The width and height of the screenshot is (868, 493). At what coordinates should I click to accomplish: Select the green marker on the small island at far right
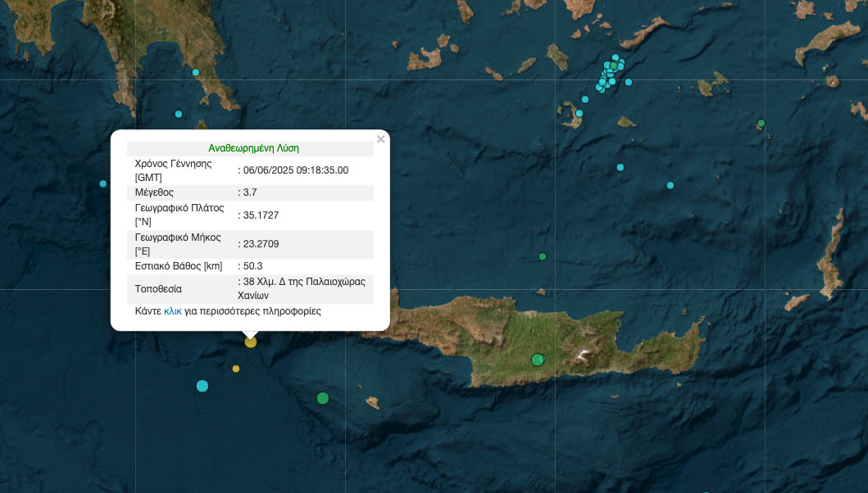click(761, 123)
